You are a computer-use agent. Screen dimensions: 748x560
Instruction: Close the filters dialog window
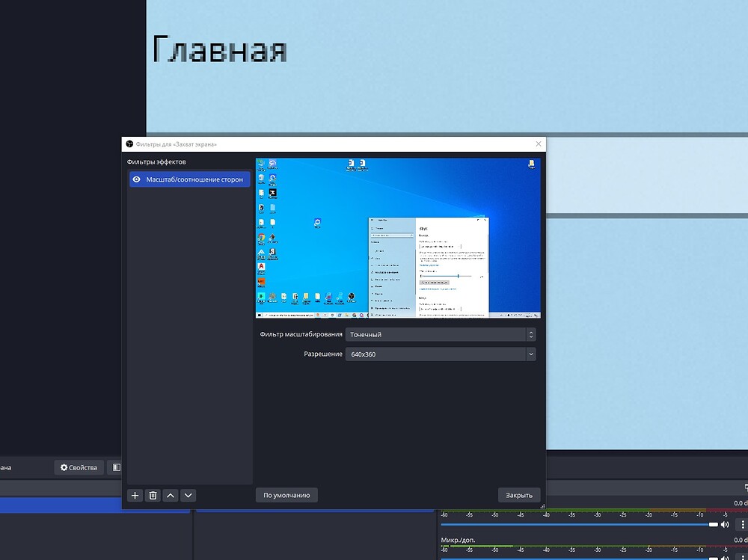[518, 495]
